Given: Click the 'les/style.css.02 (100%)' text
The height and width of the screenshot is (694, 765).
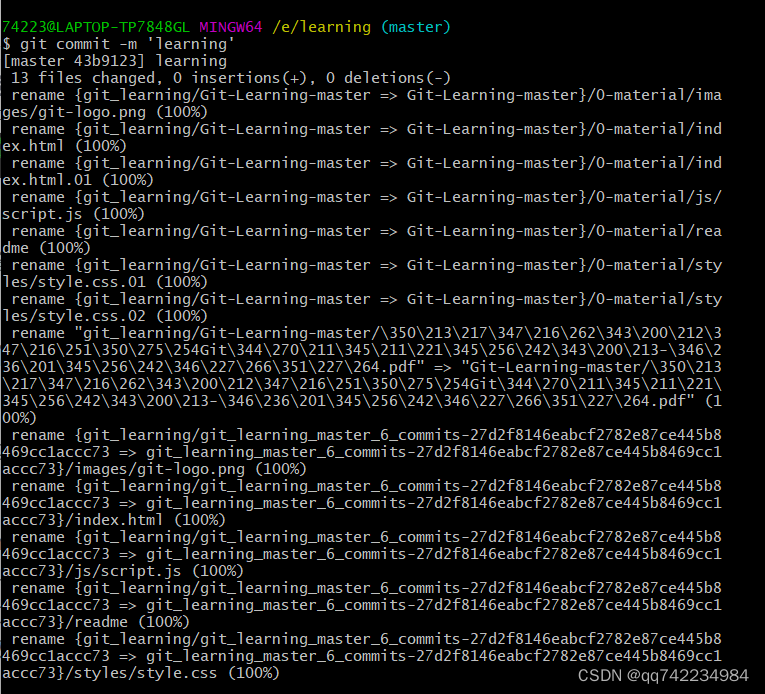Looking at the screenshot, I should [x=105, y=316].
